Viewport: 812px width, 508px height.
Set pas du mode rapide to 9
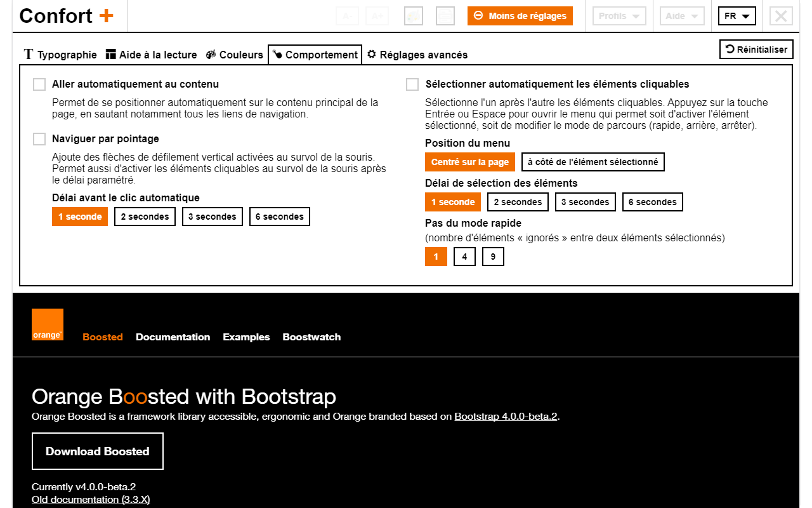click(x=493, y=257)
